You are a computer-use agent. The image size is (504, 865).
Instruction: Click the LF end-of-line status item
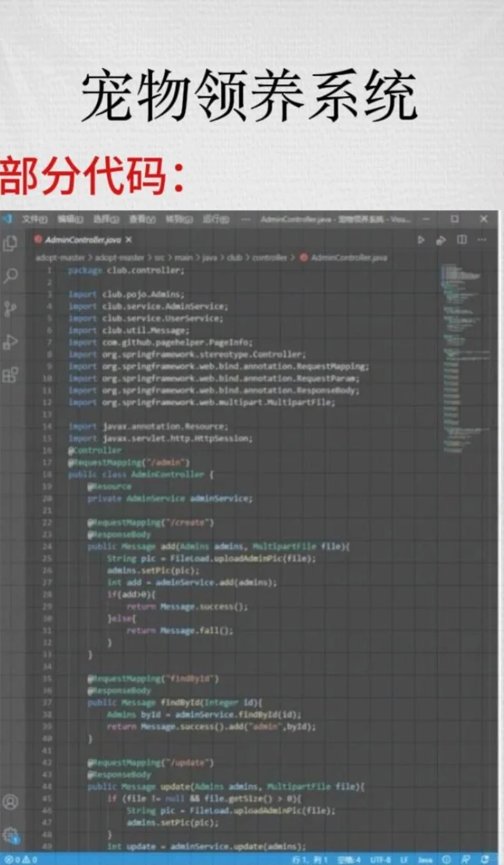[403, 860]
